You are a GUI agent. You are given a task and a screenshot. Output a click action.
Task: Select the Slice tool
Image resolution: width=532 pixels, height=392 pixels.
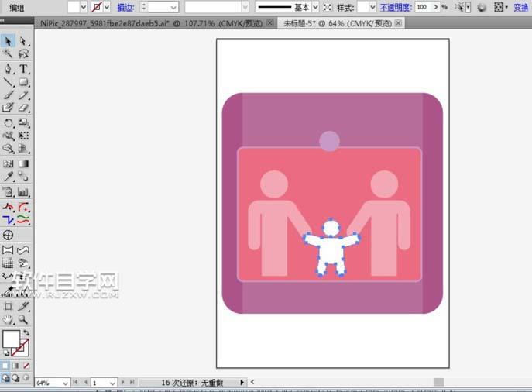tap(23, 307)
